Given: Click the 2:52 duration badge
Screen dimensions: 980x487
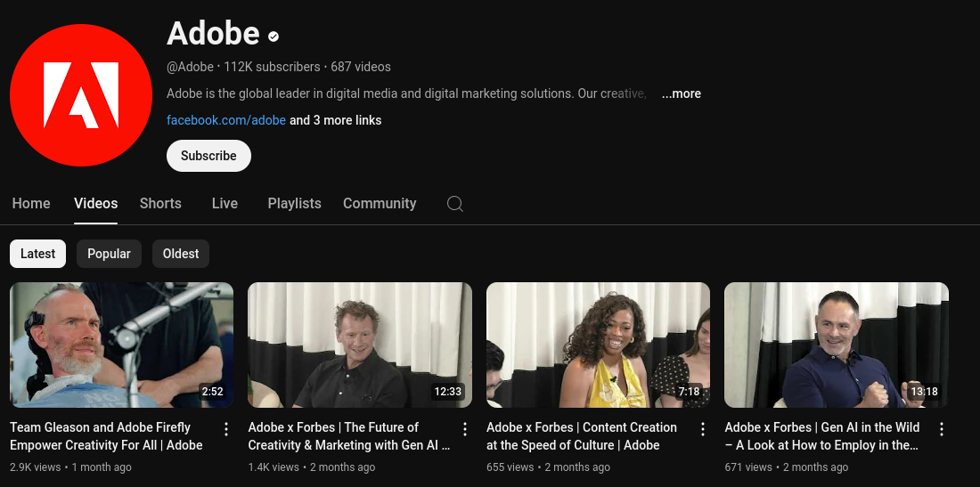Looking at the screenshot, I should coord(212,392).
